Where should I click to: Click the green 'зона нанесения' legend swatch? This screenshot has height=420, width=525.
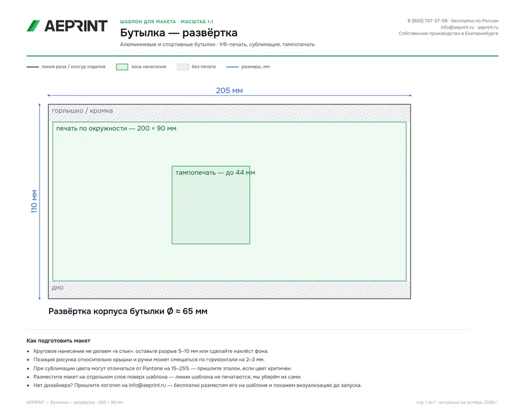click(122, 67)
